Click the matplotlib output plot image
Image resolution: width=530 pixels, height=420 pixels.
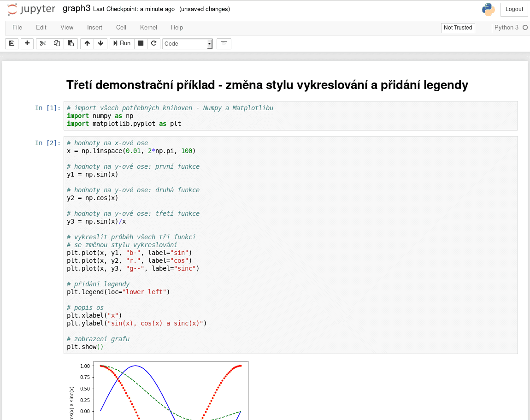159,390
